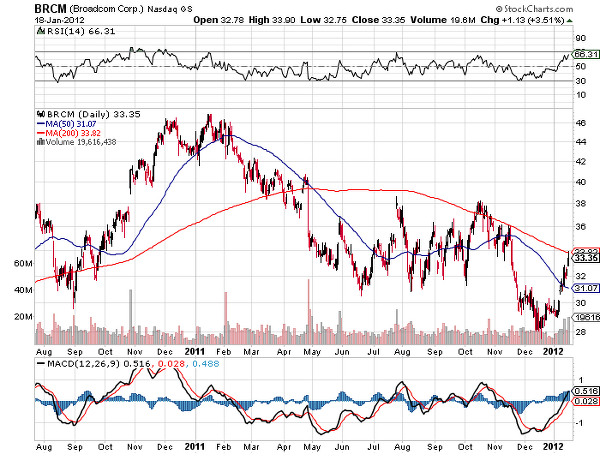600x454 pixels.
Task: Click the red 0.028 signal value in MACD legend
Action: point(171,364)
